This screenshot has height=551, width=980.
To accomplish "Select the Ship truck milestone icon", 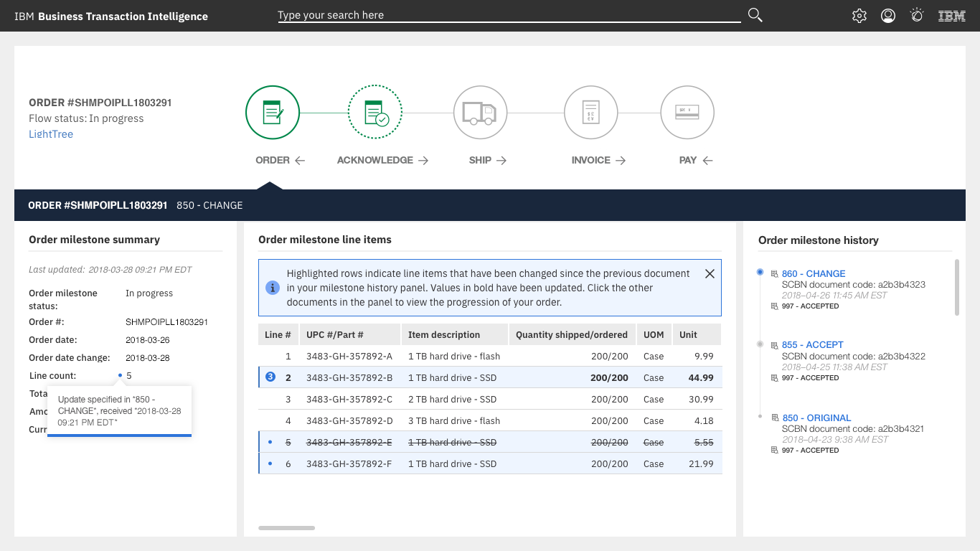I will click(x=480, y=113).
